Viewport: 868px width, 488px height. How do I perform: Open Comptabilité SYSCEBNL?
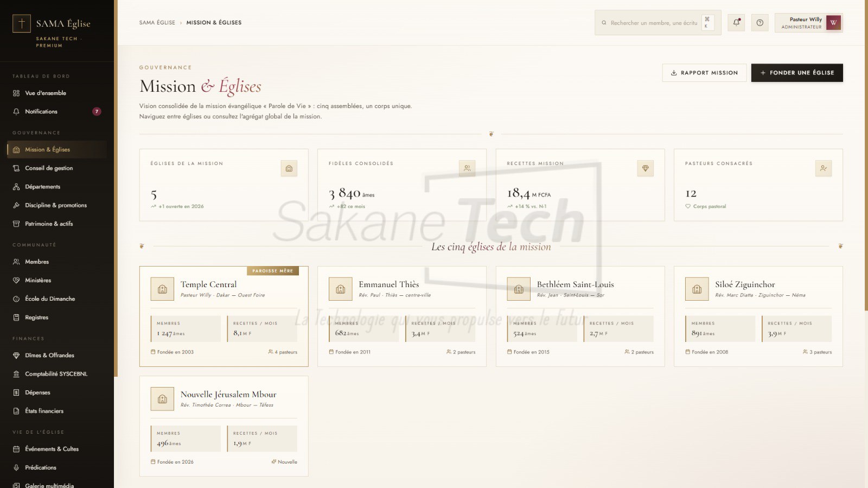[x=57, y=374]
